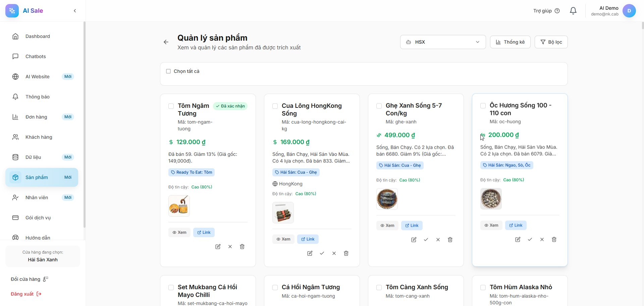Open the Ốc Hương product thumbnail image
This screenshot has height=306, width=644.
(x=491, y=199)
